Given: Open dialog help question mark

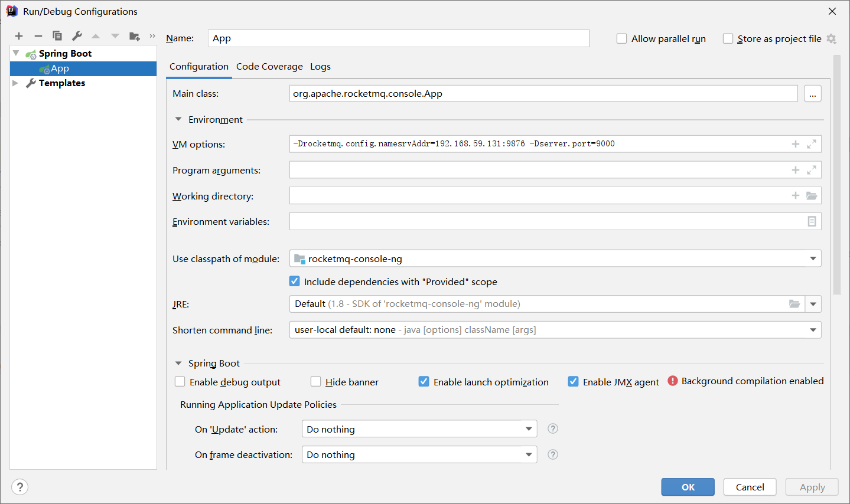Looking at the screenshot, I should point(20,487).
